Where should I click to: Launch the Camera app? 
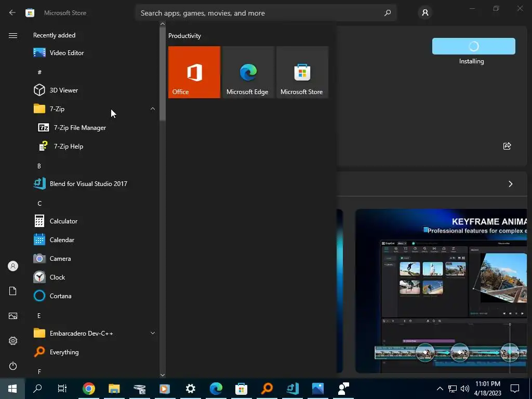[95, 259]
